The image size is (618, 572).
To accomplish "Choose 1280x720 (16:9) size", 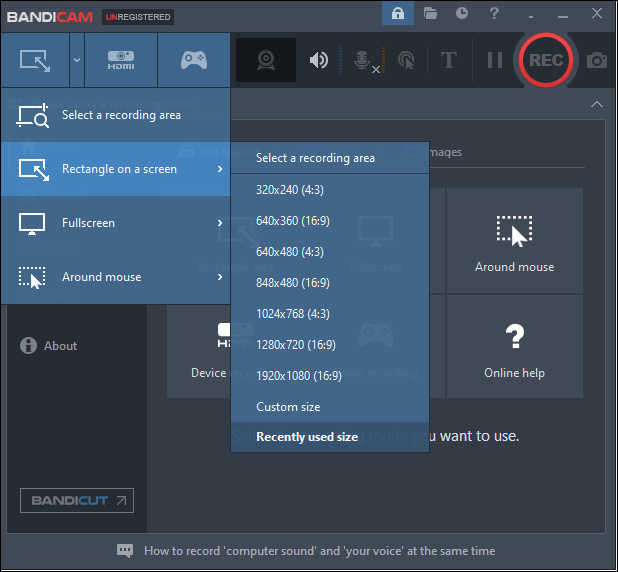I will click(296, 345).
